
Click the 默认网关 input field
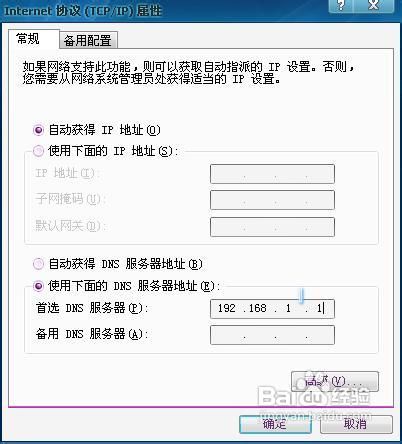click(272, 227)
